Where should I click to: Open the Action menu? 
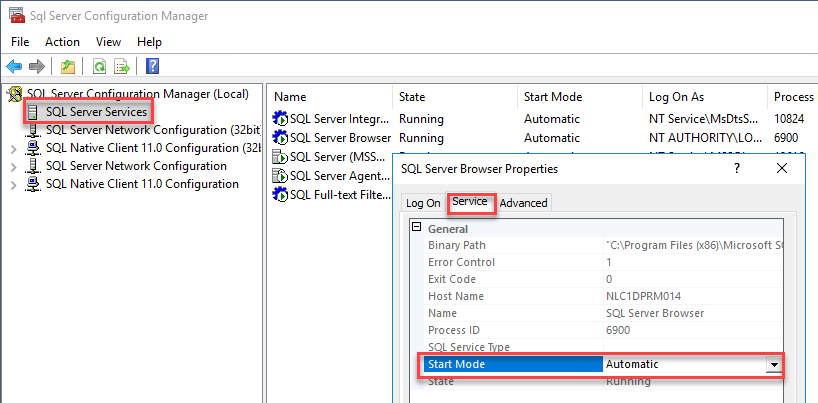click(62, 42)
